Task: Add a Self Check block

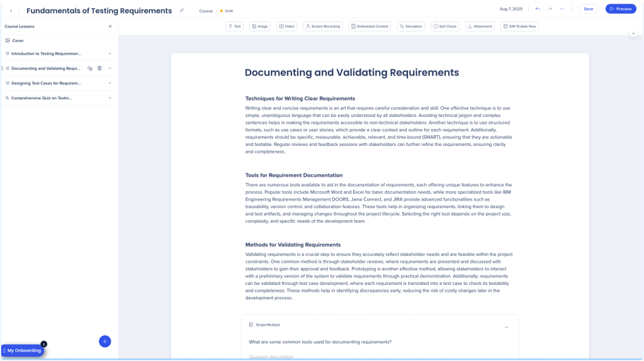Action: click(445, 26)
